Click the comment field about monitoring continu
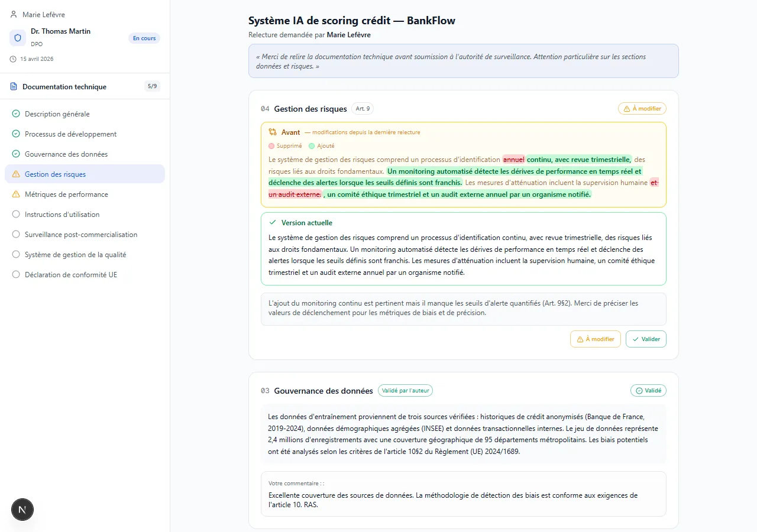The image size is (757, 532). [463, 309]
